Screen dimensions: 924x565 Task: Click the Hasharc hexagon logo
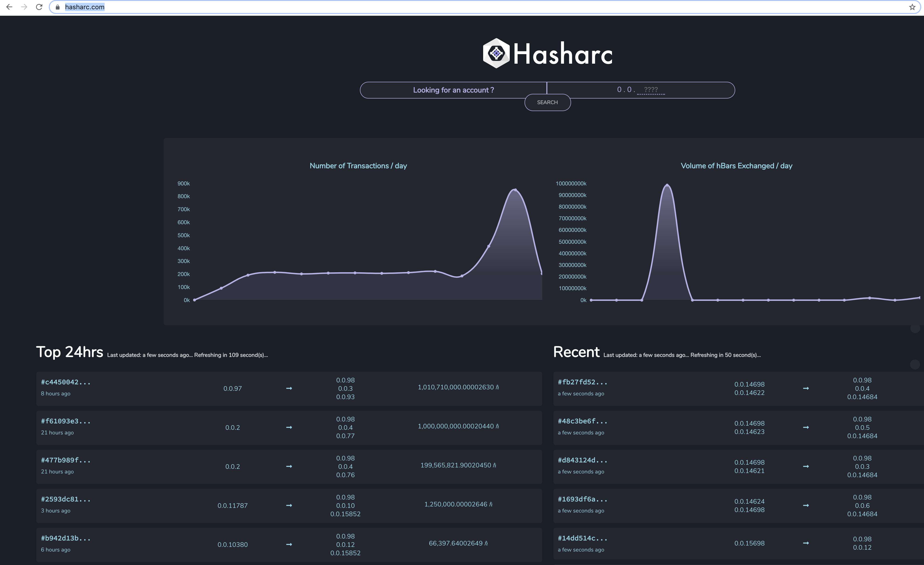[496, 53]
